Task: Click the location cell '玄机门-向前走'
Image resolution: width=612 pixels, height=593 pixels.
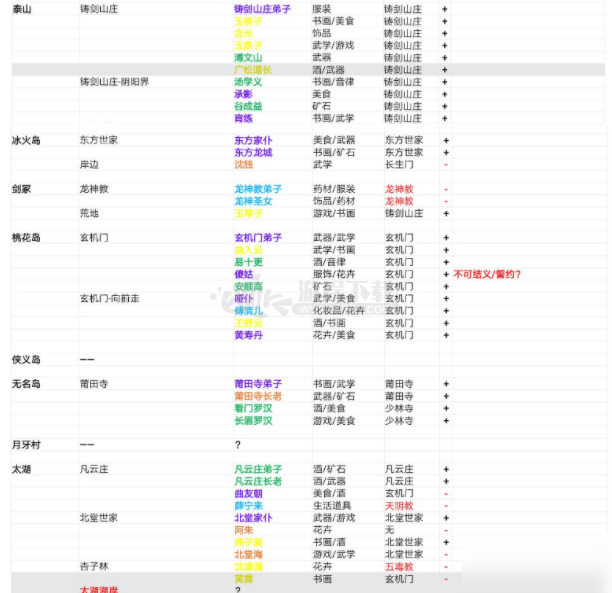Action: (x=110, y=298)
